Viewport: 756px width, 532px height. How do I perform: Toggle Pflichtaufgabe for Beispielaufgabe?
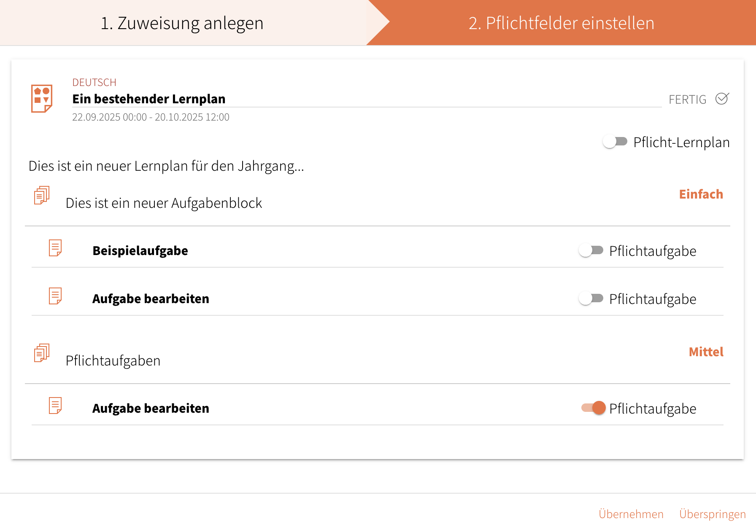(591, 250)
